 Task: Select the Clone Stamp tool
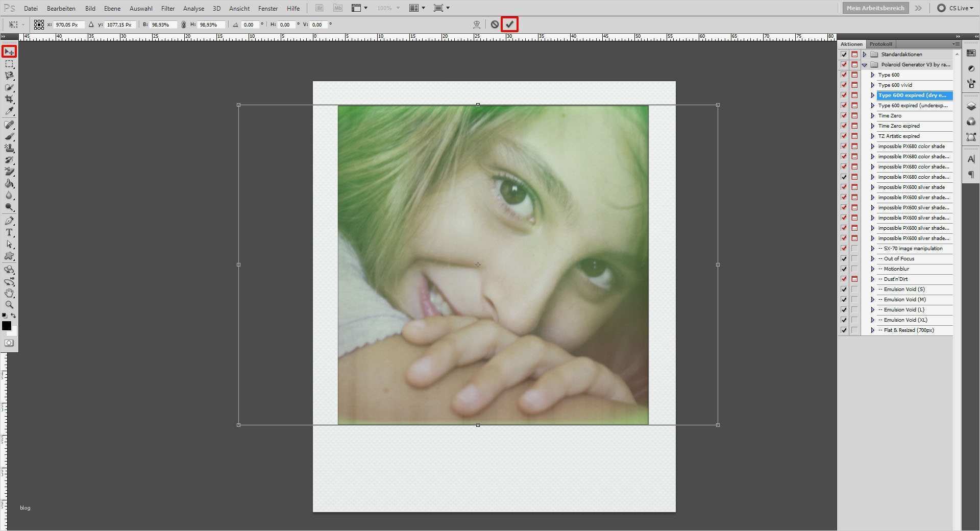9,148
